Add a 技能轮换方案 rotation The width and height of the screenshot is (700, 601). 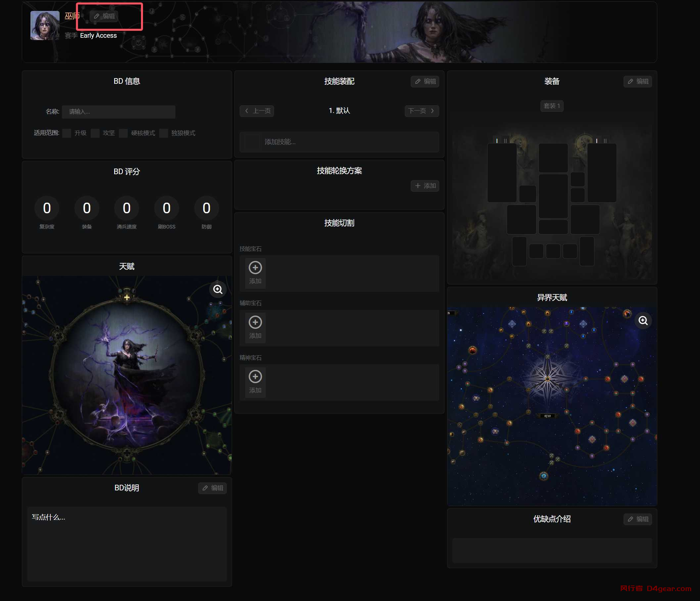pyautogui.click(x=425, y=186)
